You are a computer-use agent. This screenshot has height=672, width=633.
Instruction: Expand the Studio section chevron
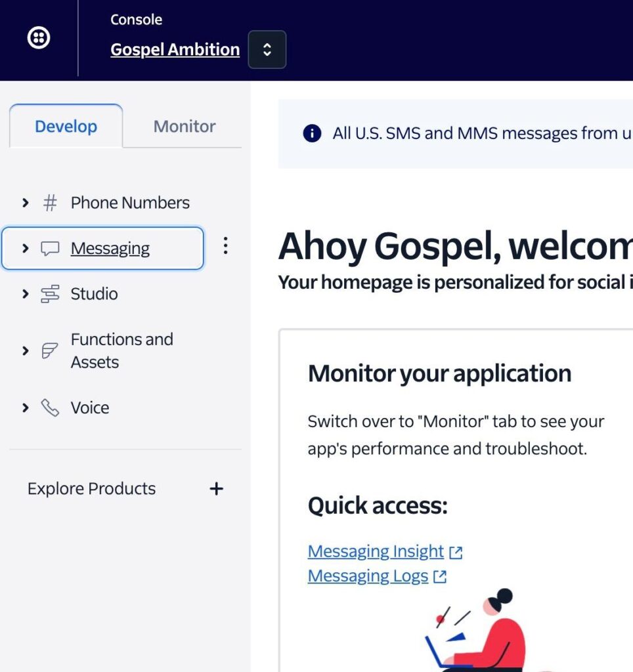26,294
